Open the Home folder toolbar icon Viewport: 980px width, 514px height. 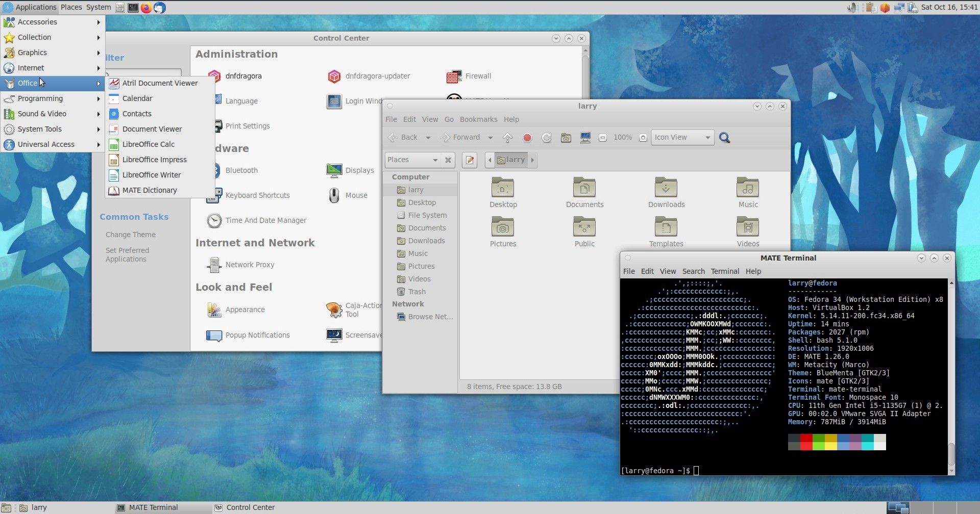566,138
